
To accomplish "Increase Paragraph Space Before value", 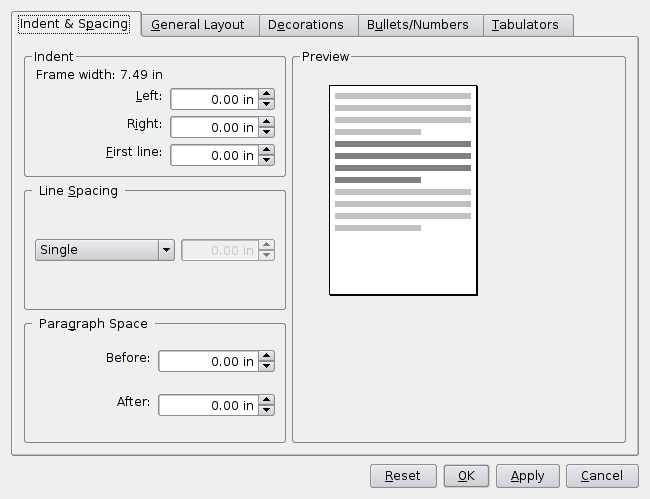I will click(266, 356).
